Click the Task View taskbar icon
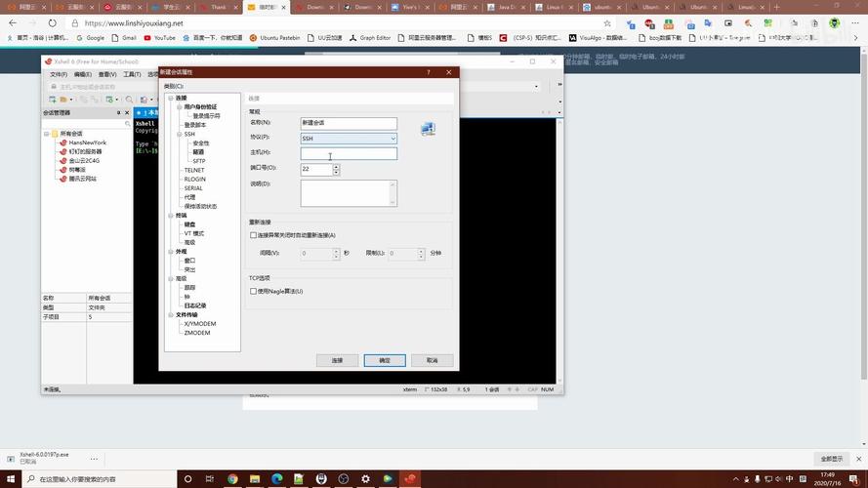868x488 pixels. click(x=209, y=478)
